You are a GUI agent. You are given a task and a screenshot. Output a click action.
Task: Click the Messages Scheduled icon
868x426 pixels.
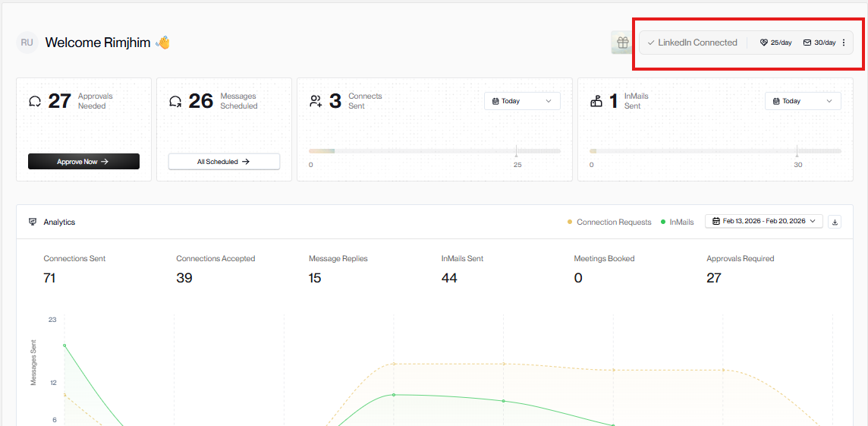(x=175, y=101)
